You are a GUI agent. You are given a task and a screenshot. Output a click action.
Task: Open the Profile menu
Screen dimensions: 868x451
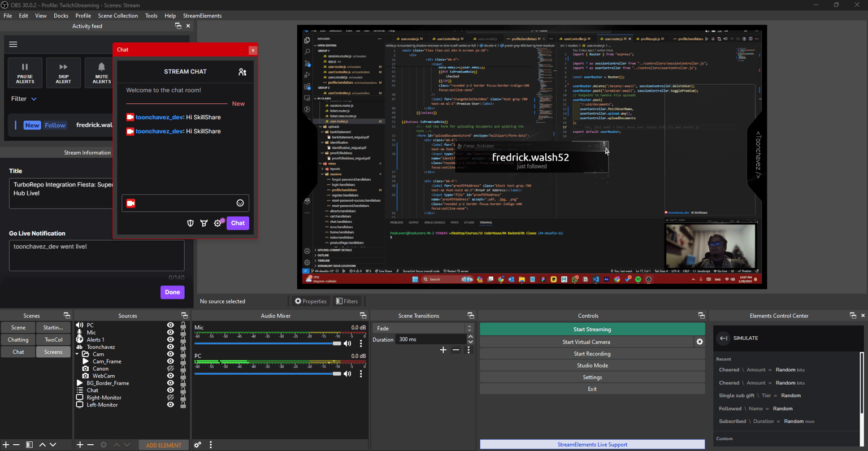click(83, 16)
